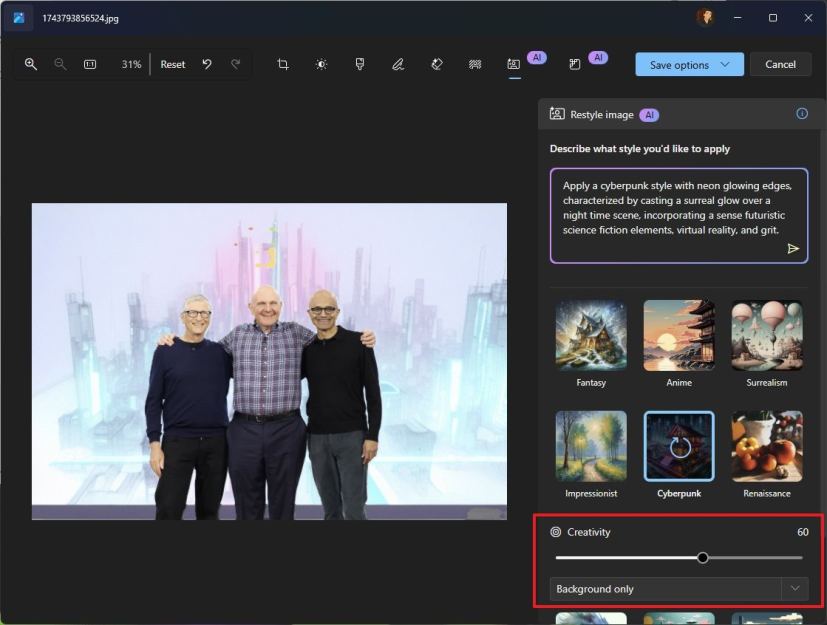This screenshot has height=625, width=827.
Task: Open the Markup tool
Action: pyautogui.click(x=397, y=63)
